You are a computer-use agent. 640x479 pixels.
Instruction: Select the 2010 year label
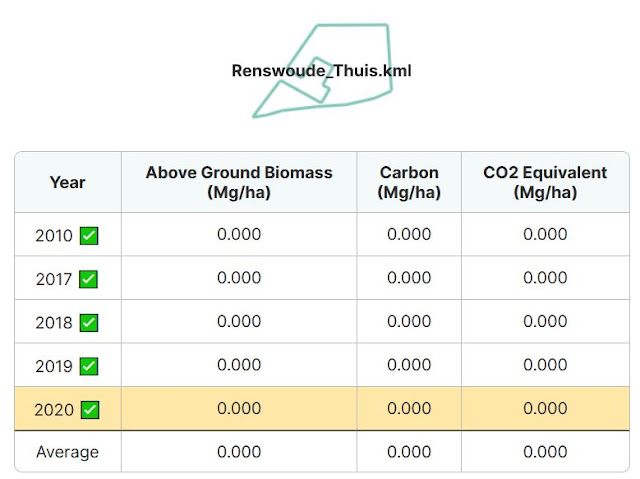54,236
